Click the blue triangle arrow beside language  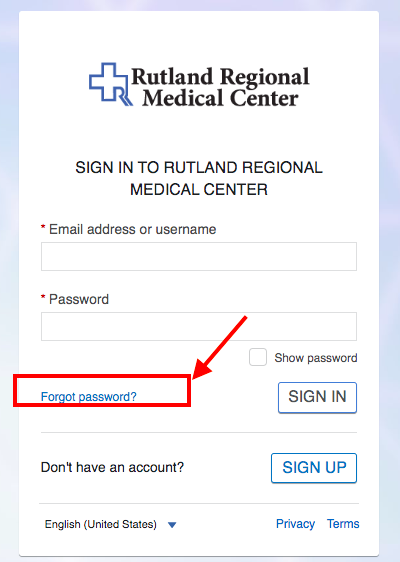click(x=172, y=525)
